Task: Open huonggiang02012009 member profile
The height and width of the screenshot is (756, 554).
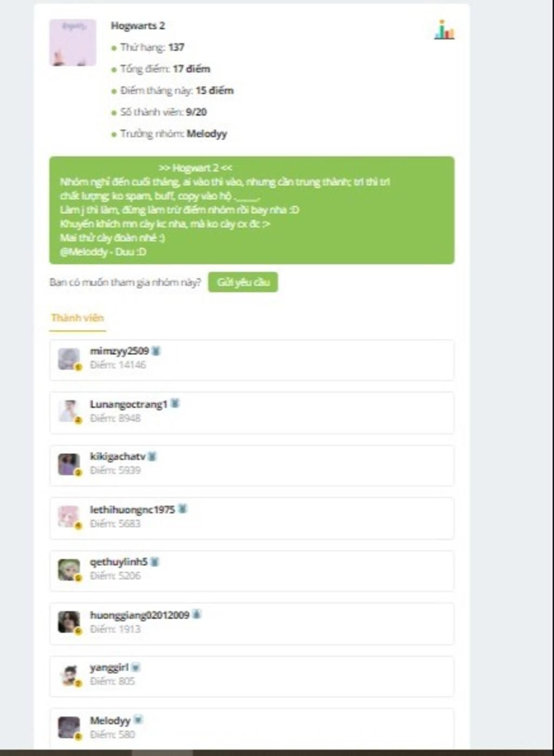Action: [140, 615]
